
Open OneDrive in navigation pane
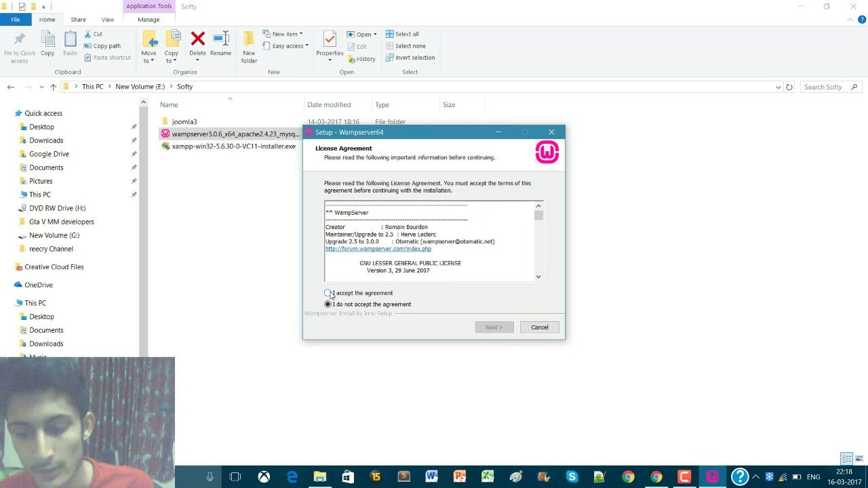click(x=38, y=285)
